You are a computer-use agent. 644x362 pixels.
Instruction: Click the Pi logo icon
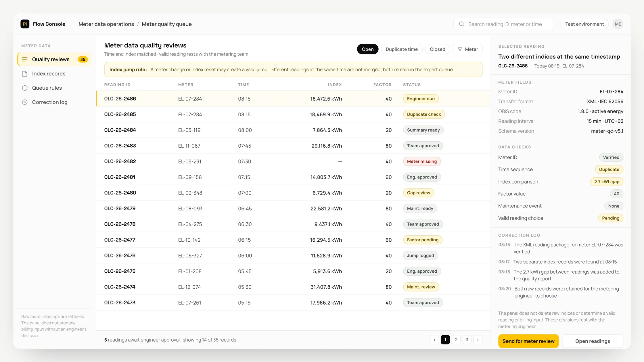(x=25, y=24)
